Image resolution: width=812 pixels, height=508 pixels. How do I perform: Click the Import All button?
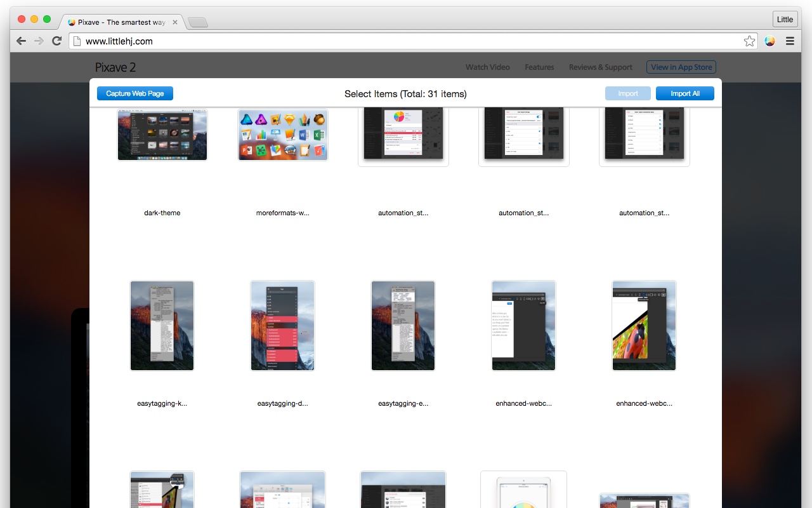click(x=685, y=93)
